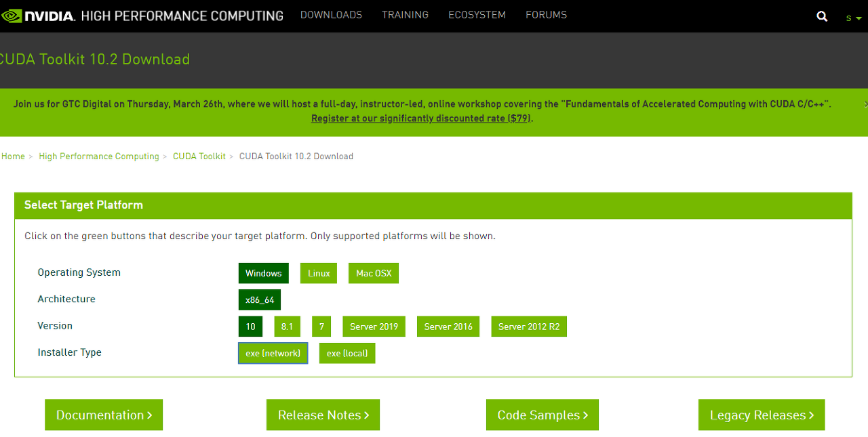
Task: Choose exe (network) installer type
Action: pos(273,353)
